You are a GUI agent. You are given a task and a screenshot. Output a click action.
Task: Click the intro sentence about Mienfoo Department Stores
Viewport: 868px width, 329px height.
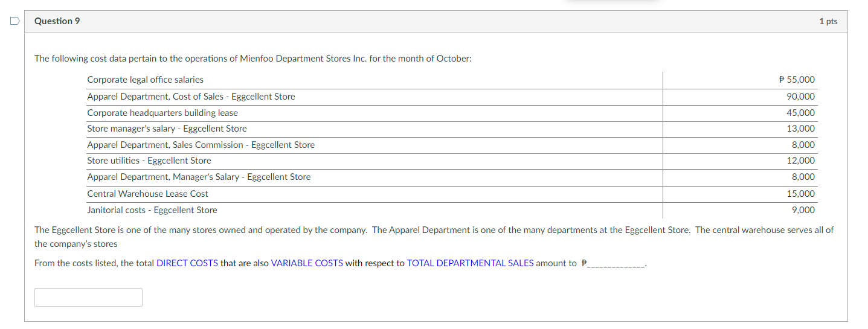coord(253,59)
